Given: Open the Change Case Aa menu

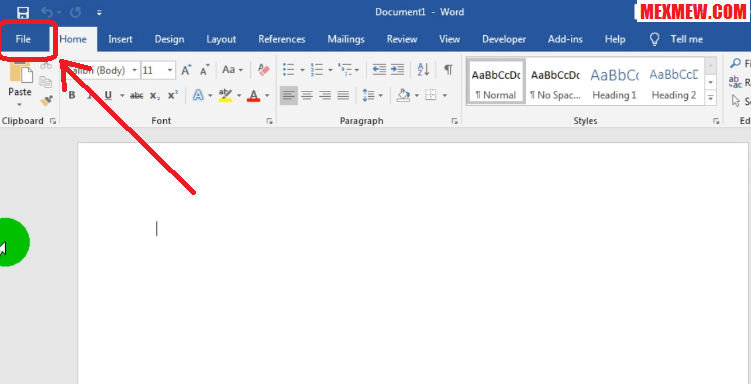Looking at the screenshot, I should (233, 70).
